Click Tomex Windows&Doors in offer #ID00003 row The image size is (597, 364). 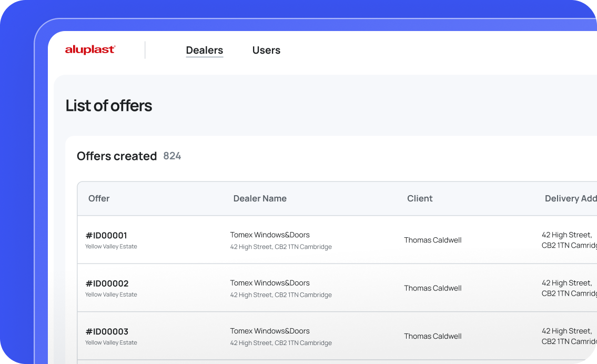point(270,331)
